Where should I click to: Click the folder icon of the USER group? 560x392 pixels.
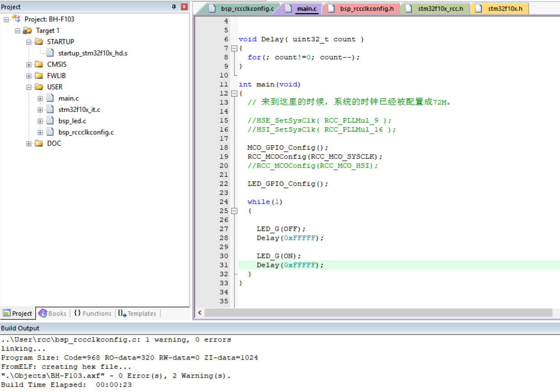click(39, 87)
